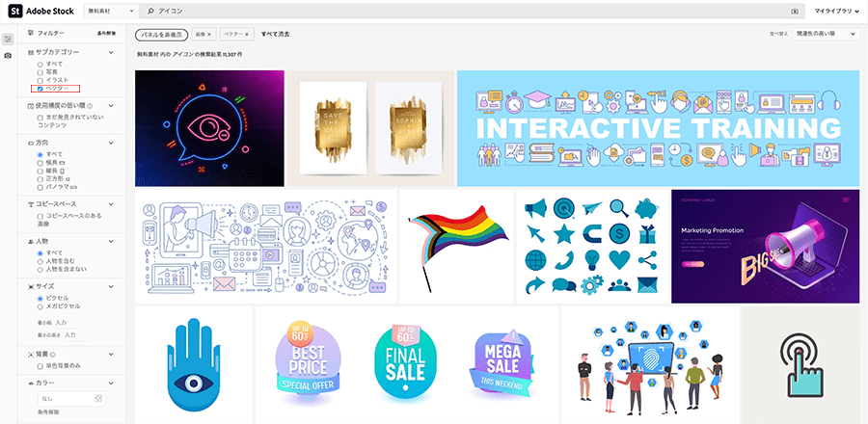The height and width of the screenshot is (424, 868).
Task: Collapse the サイズ section chevron
Action: tap(111, 286)
